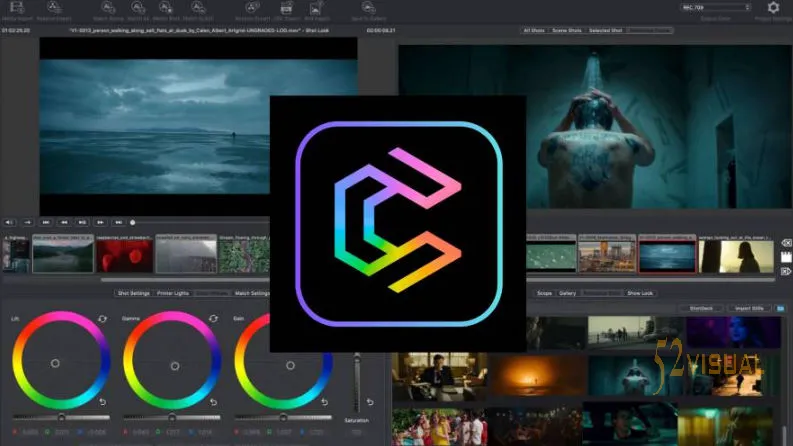Select the green raindrops reference thumbnail
The height and width of the screenshot is (446, 793).
tap(551, 254)
